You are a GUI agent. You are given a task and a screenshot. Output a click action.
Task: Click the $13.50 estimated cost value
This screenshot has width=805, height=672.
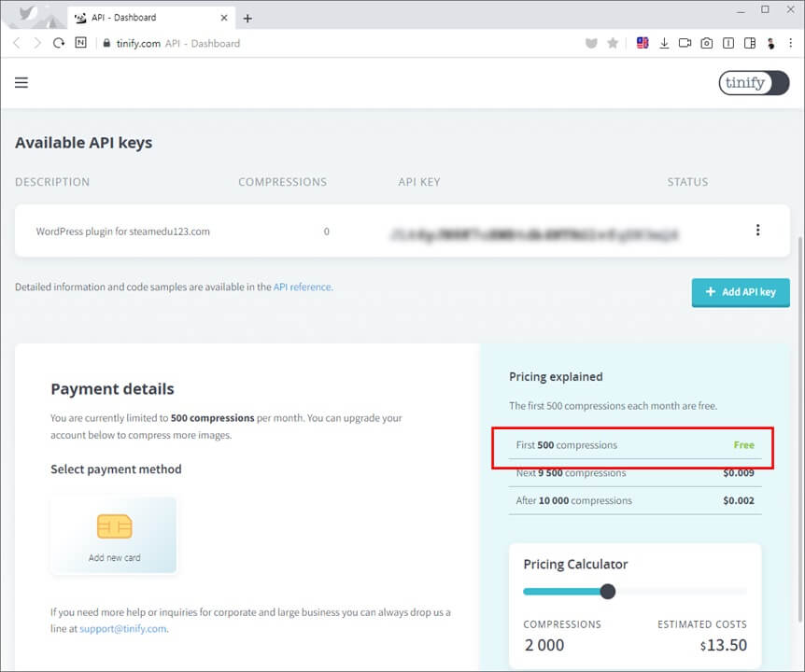(724, 645)
